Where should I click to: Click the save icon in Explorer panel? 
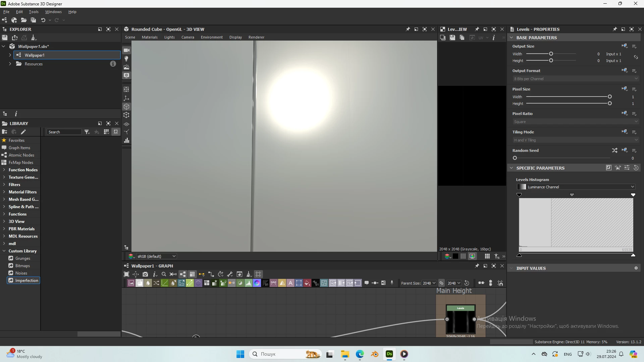click(x=5, y=38)
